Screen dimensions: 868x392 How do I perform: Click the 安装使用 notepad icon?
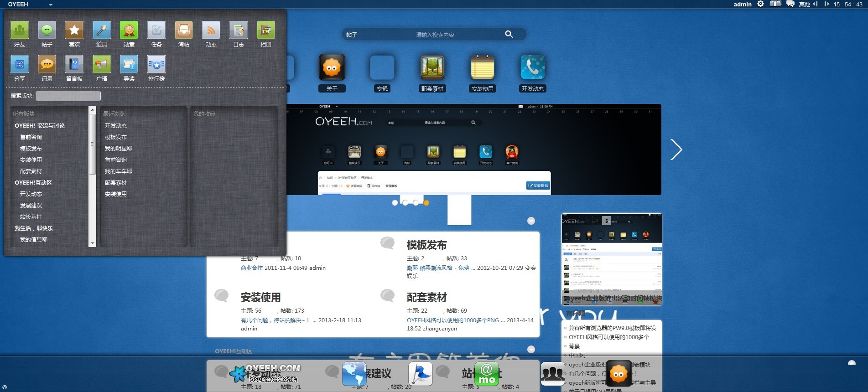483,67
